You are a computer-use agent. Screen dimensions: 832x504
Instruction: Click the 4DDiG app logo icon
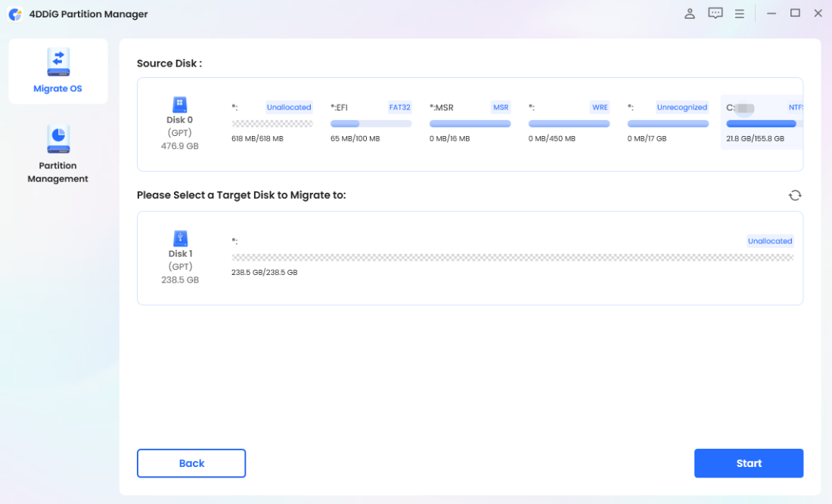tap(15, 14)
